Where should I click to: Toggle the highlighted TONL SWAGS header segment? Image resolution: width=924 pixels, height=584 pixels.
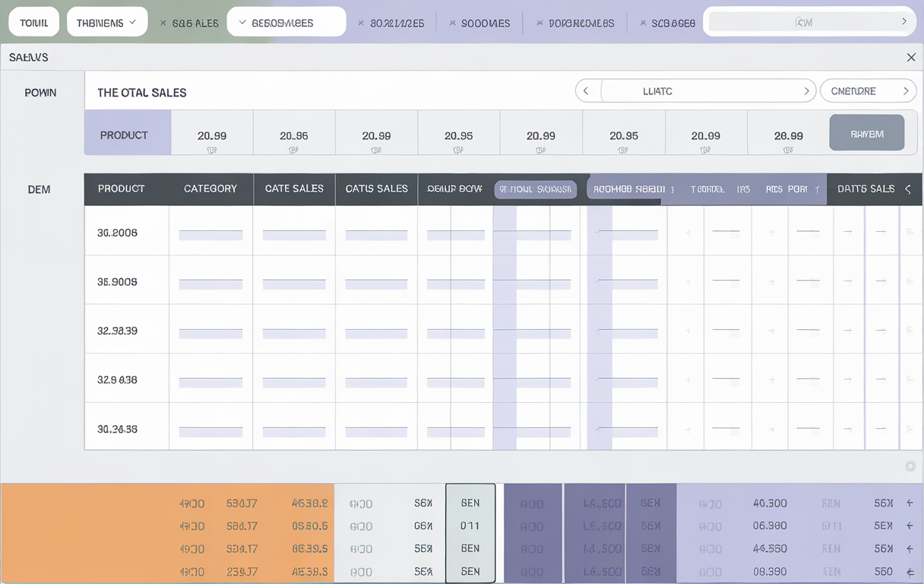click(x=535, y=189)
